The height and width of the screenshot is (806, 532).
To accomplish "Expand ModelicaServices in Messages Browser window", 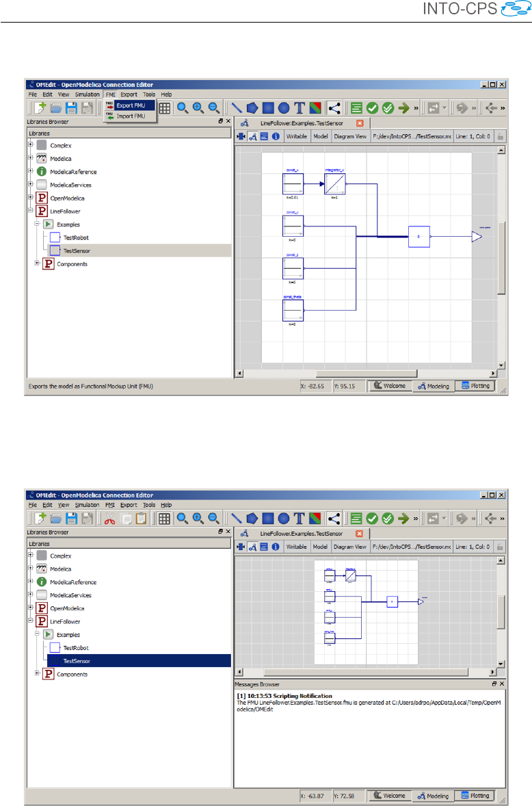I will (30, 594).
